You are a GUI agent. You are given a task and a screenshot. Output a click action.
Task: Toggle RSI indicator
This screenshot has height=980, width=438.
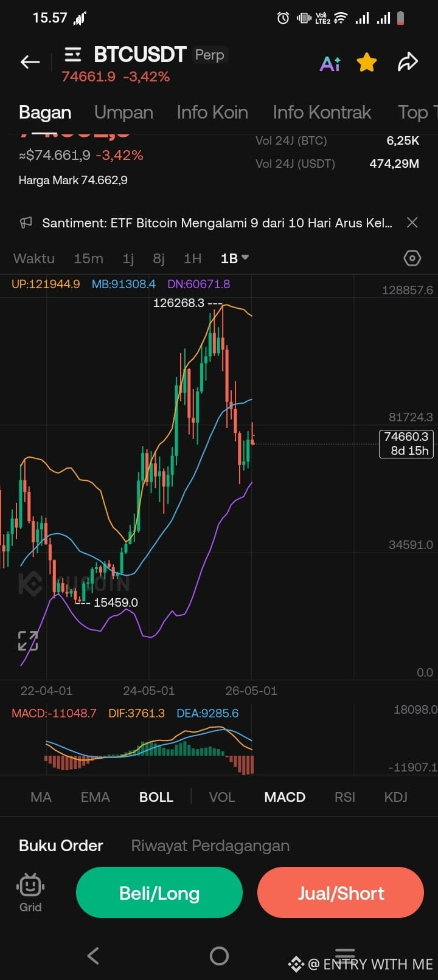point(345,797)
